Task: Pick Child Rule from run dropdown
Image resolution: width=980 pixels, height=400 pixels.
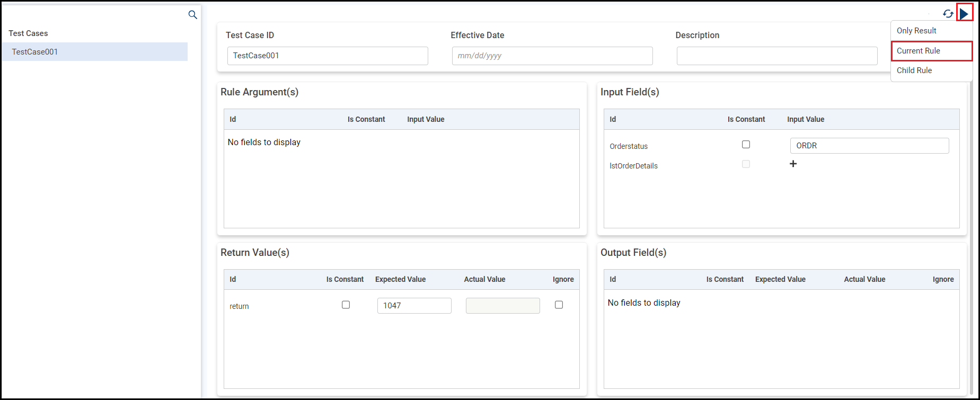Action: pyautogui.click(x=914, y=70)
